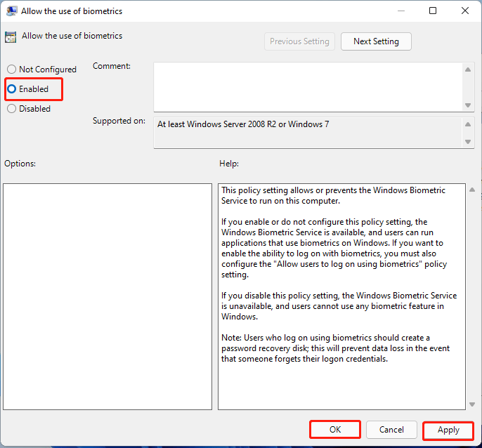Screen dimensions: 482x448
Task: Click the Apply button
Action: (x=448, y=430)
